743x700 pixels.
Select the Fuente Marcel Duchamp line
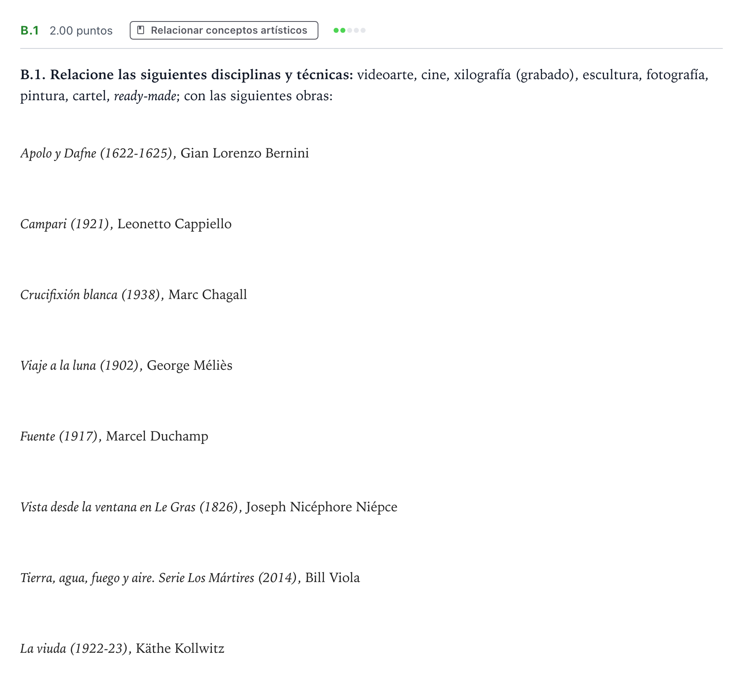(x=114, y=436)
